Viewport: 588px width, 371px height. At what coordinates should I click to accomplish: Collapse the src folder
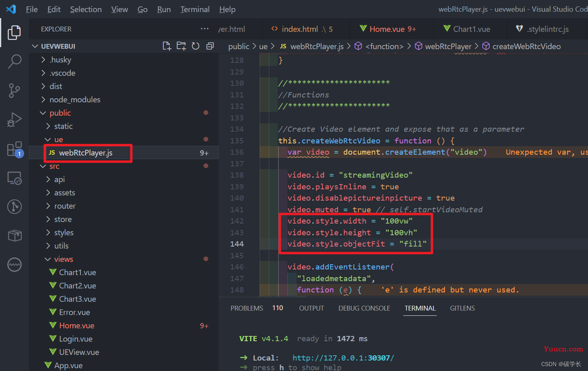43,166
